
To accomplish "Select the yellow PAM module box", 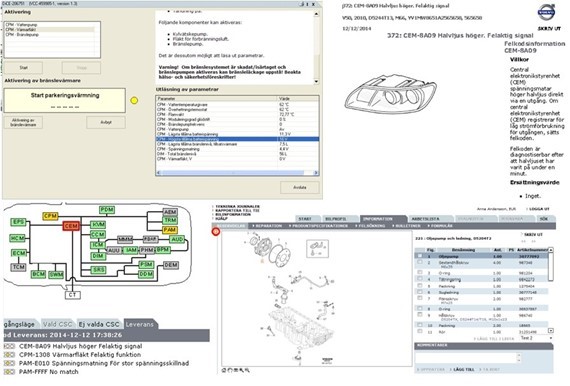I will [x=170, y=230].
